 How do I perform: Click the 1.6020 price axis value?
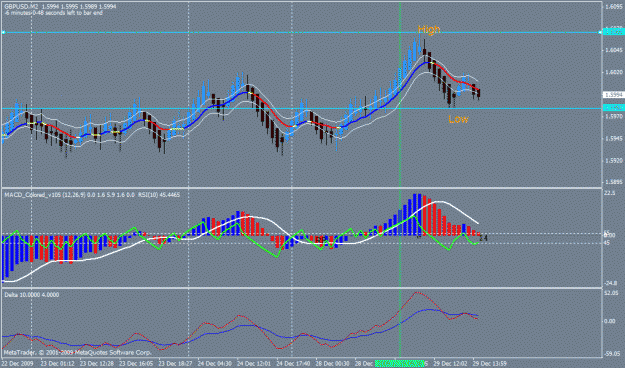click(x=613, y=72)
